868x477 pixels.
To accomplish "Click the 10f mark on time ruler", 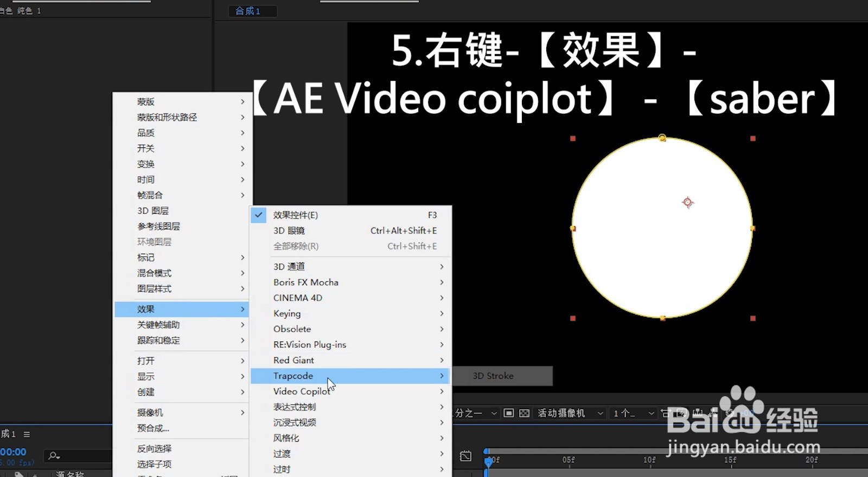I will [649, 460].
